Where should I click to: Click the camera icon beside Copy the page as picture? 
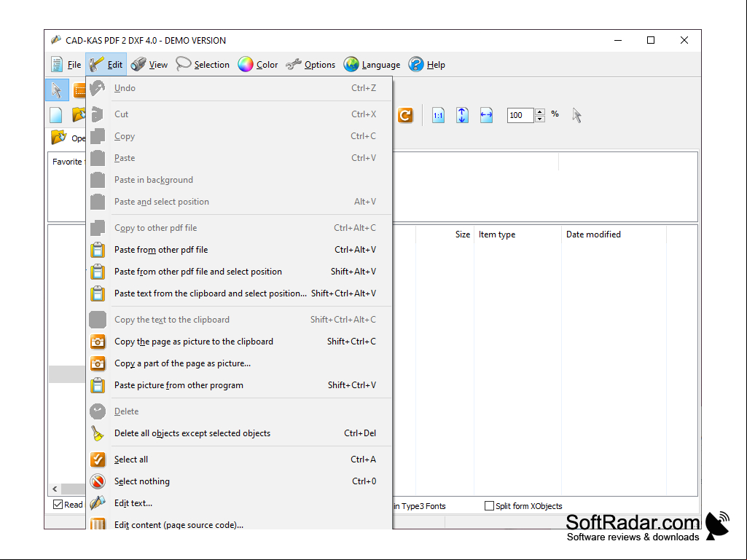point(98,342)
